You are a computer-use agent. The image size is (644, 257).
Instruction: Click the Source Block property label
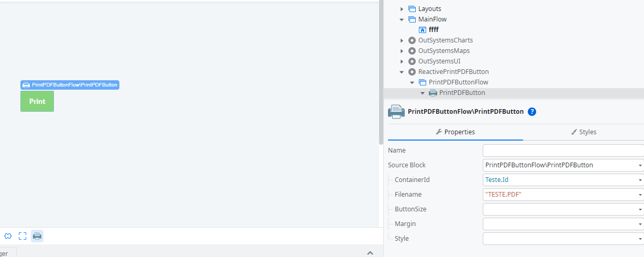pos(407,165)
